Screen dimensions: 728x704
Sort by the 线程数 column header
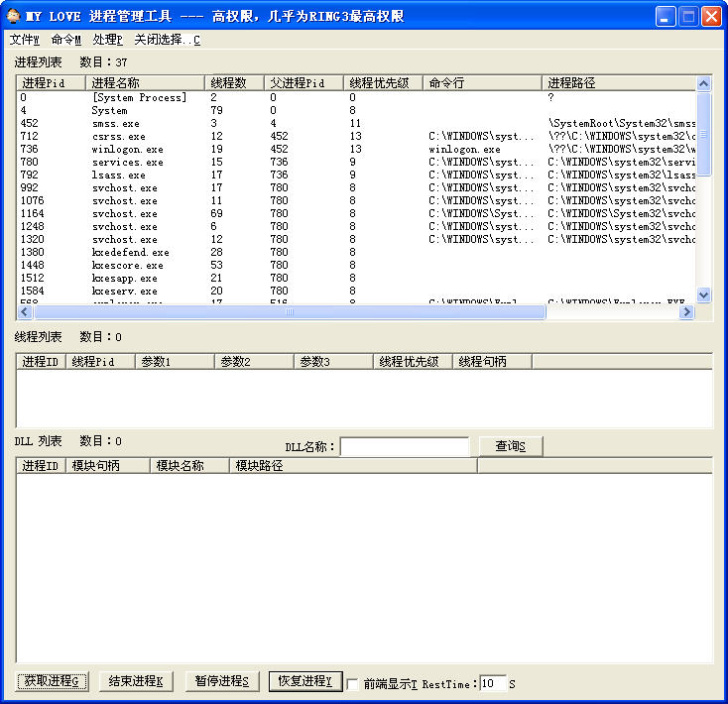tap(234, 83)
